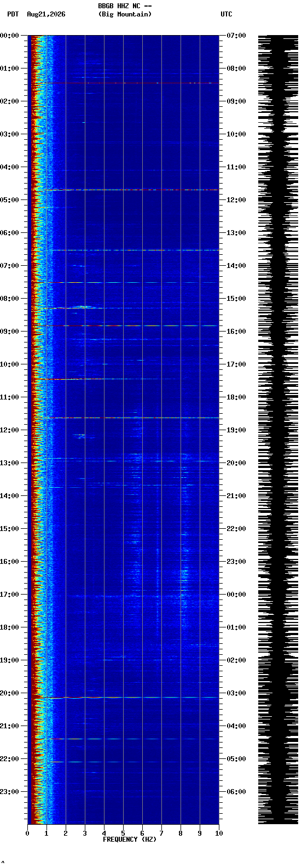Image resolution: width=302 pixels, height=868 pixels.
Task: Click the UTC '06:00' time label
Action: pyautogui.click(x=236, y=792)
